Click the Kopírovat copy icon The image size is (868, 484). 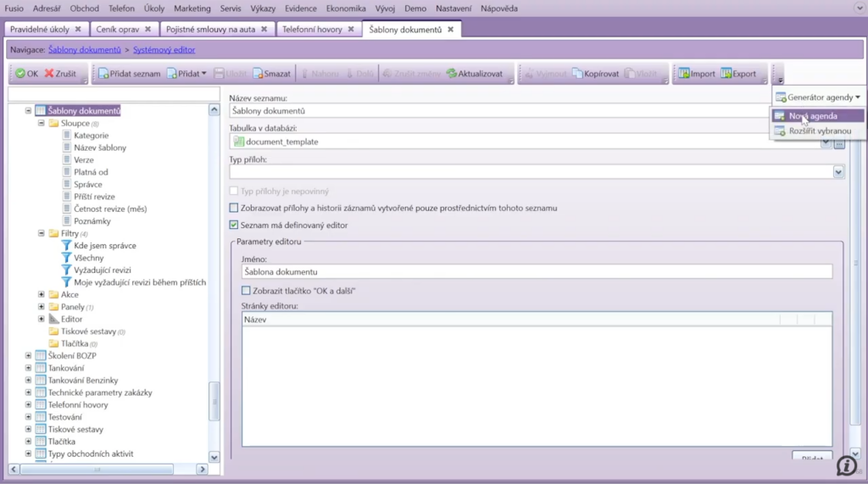[x=577, y=74]
